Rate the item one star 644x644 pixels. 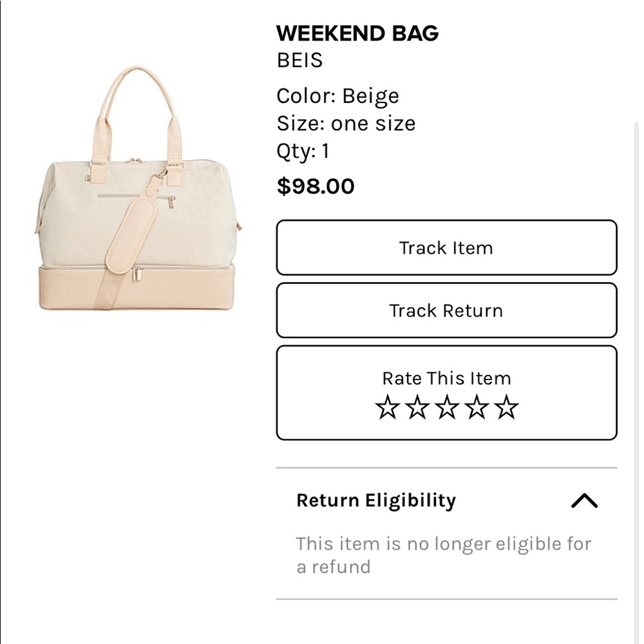(x=388, y=408)
